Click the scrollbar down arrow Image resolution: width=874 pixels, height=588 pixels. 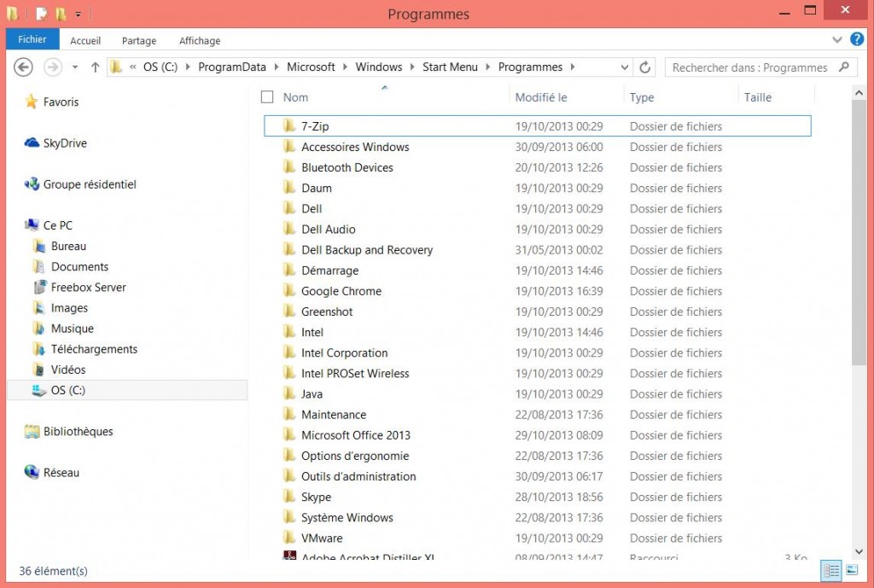point(859,551)
